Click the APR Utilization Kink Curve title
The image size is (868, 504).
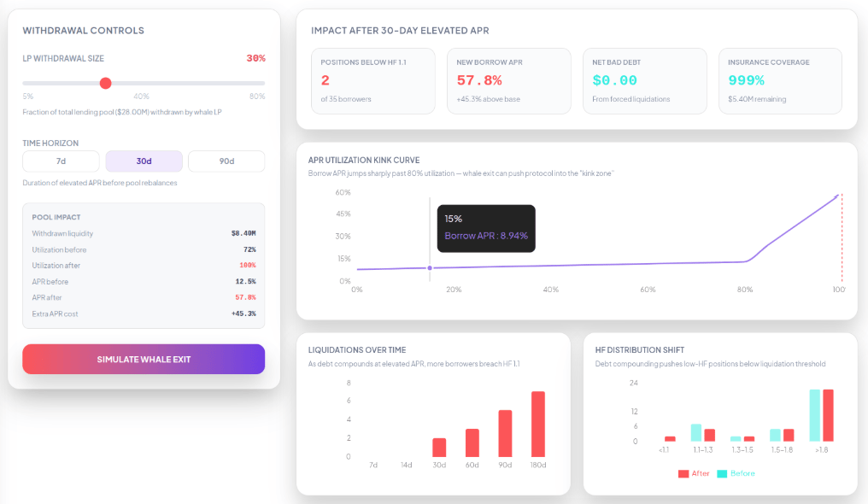(x=364, y=160)
